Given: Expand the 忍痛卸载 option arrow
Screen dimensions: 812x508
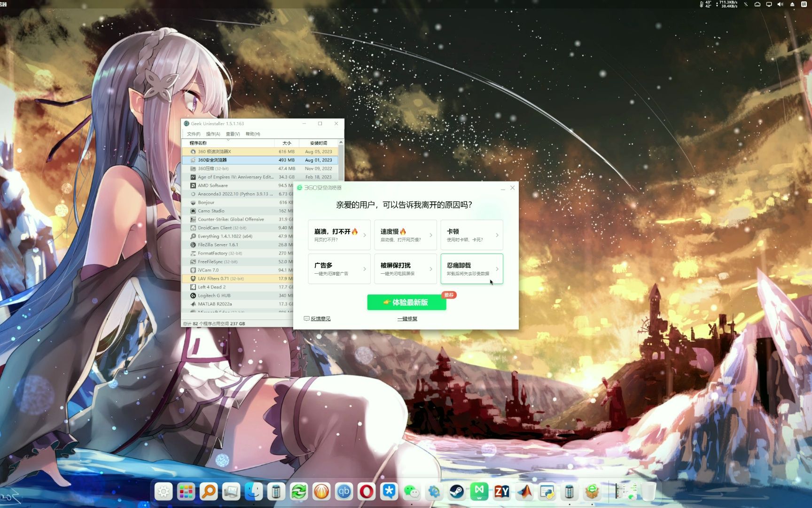Looking at the screenshot, I should pos(497,269).
